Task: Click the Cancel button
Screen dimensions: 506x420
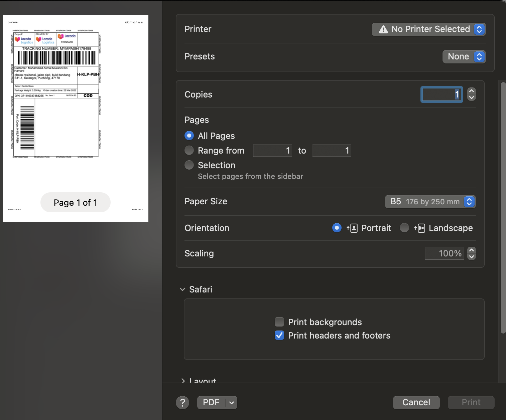Action: [416, 403]
